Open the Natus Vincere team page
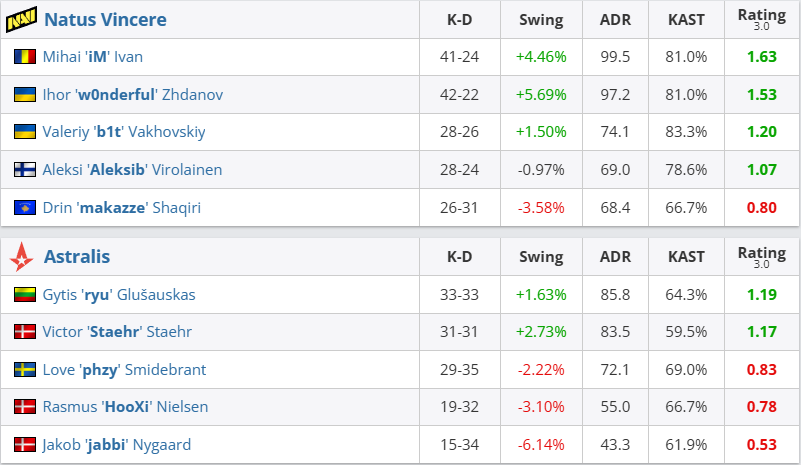The width and height of the screenshot is (801, 465). click(x=105, y=20)
